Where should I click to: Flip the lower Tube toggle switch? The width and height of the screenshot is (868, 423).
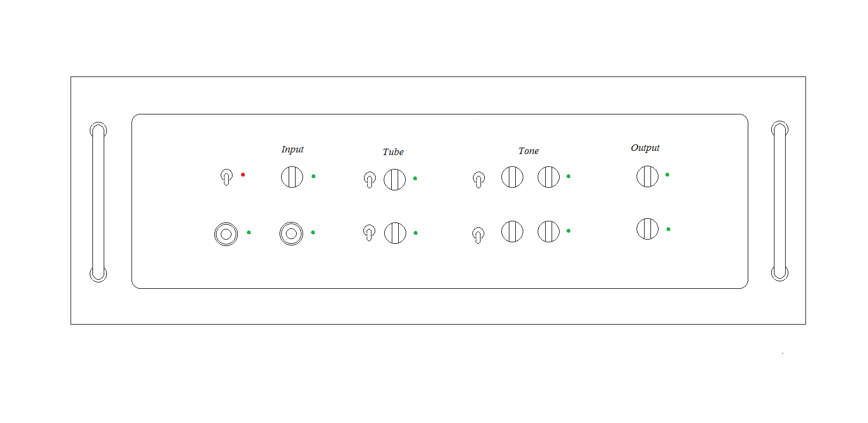[x=369, y=233]
